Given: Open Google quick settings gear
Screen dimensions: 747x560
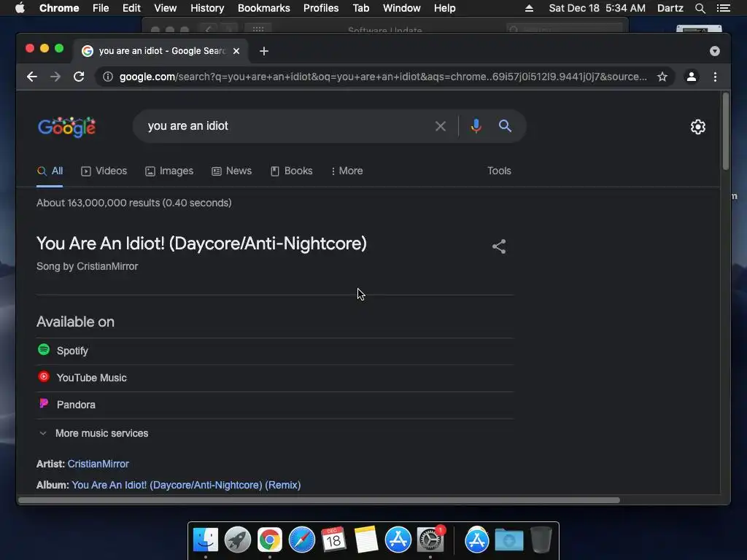Looking at the screenshot, I should [x=698, y=127].
